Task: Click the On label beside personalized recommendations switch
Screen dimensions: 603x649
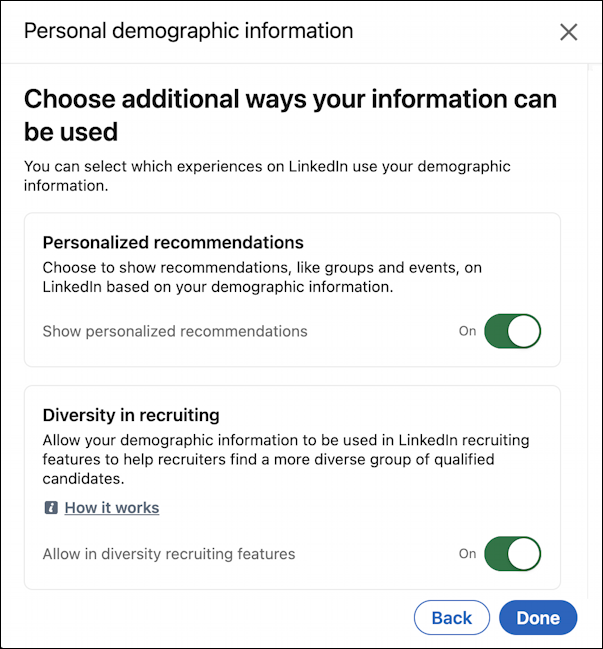Action: click(x=467, y=331)
